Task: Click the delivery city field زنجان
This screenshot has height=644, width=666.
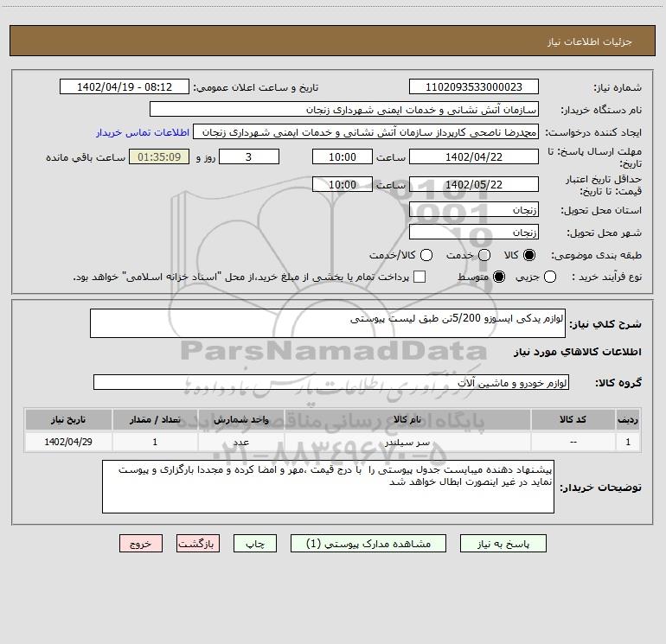Action: point(474,232)
